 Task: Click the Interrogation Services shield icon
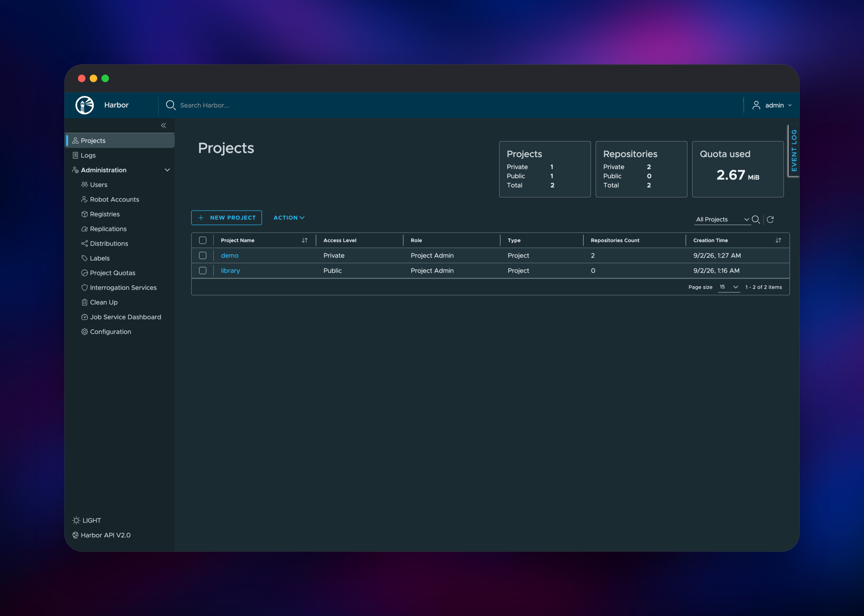pyautogui.click(x=85, y=288)
